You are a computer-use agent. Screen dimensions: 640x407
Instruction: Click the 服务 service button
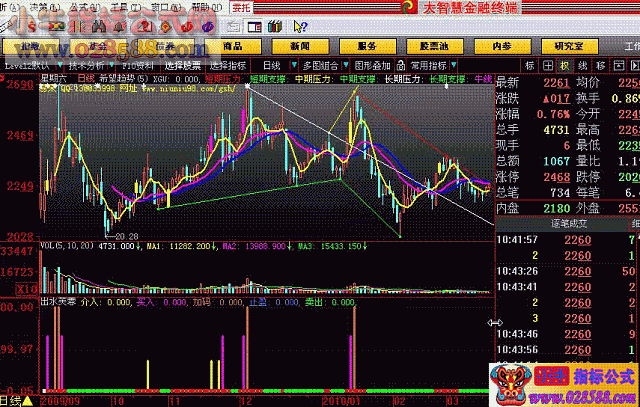pos(365,46)
